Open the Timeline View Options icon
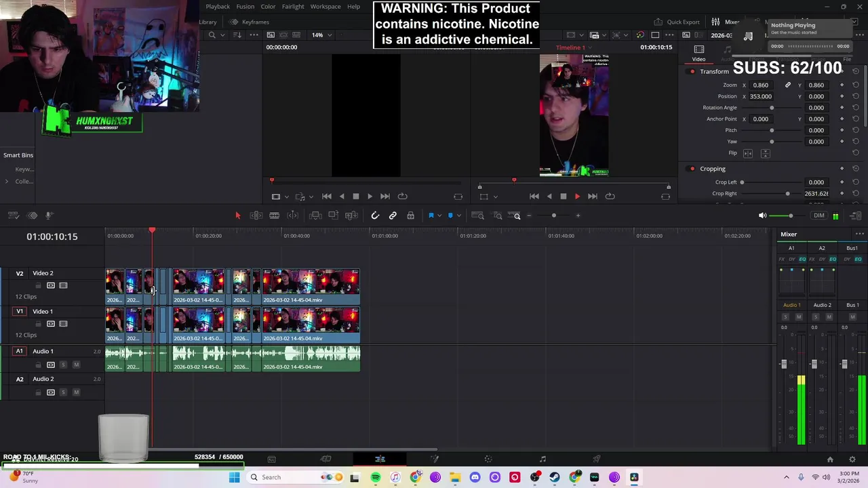The image size is (868, 488). pos(13,216)
